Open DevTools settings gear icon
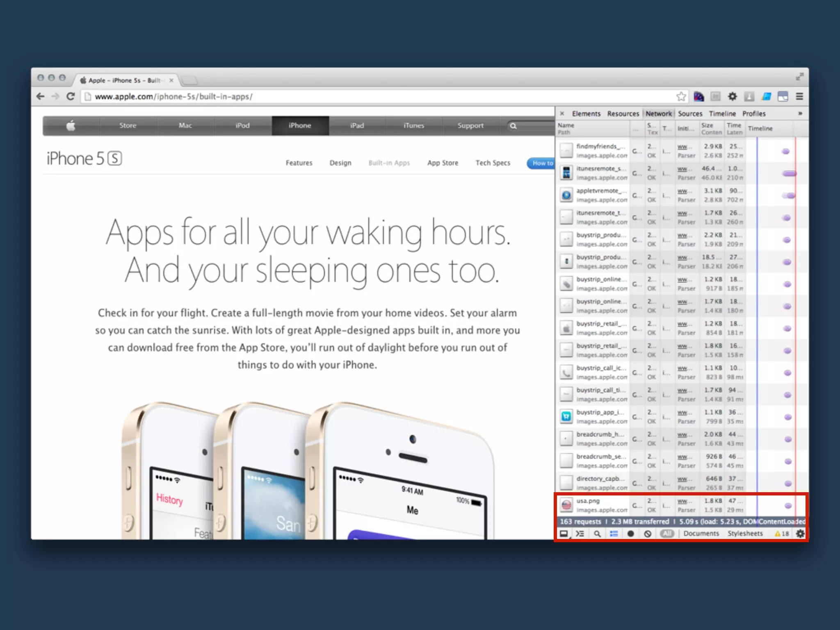The width and height of the screenshot is (840, 630). click(800, 534)
